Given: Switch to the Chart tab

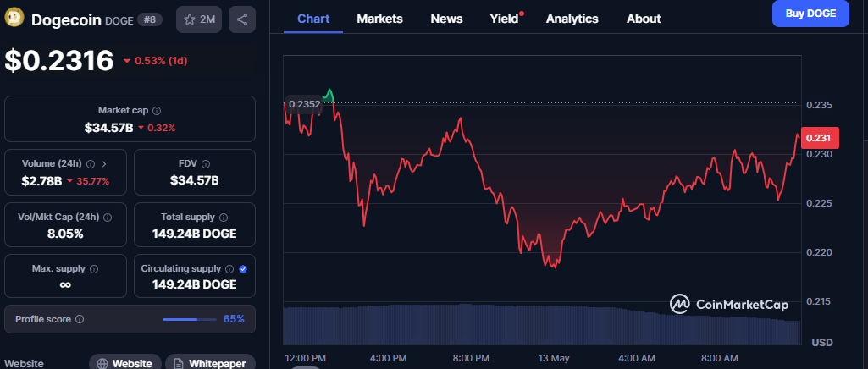Looking at the screenshot, I should pyautogui.click(x=313, y=19).
